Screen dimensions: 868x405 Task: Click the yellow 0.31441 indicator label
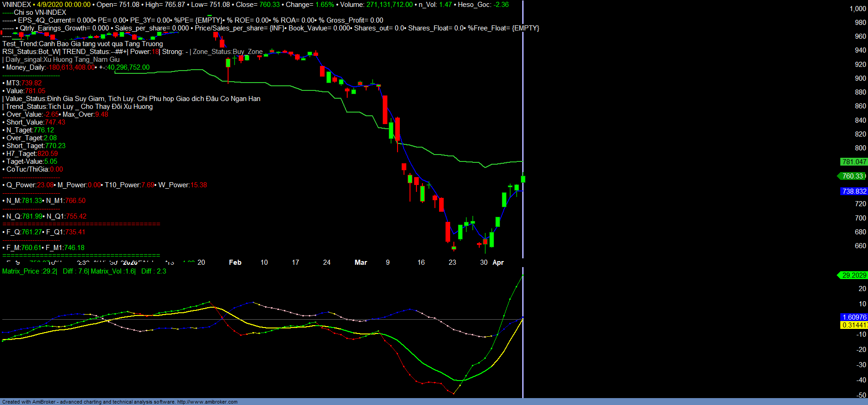(854, 325)
